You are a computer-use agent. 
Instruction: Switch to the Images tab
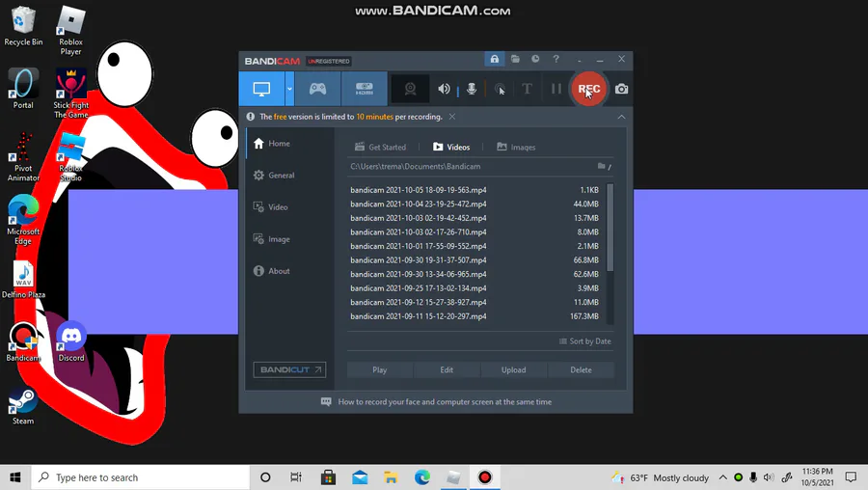click(516, 147)
